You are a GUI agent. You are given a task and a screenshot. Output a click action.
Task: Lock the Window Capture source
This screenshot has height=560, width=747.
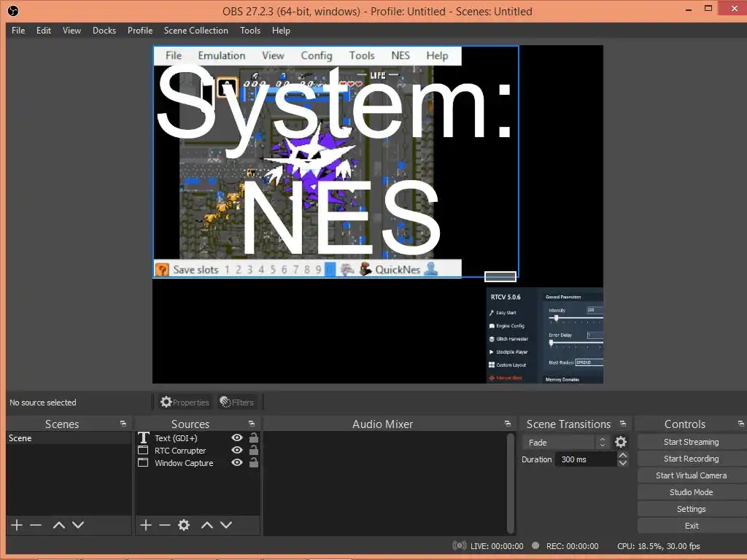(x=254, y=462)
